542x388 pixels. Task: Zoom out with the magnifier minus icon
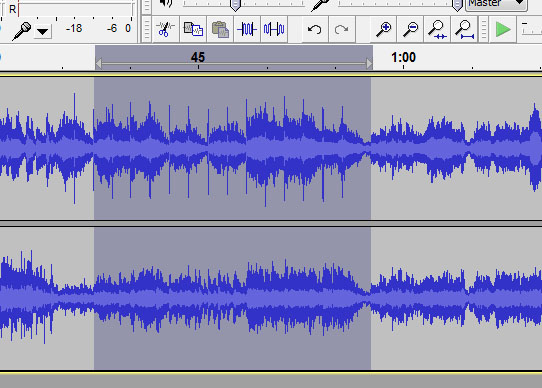point(411,29)
